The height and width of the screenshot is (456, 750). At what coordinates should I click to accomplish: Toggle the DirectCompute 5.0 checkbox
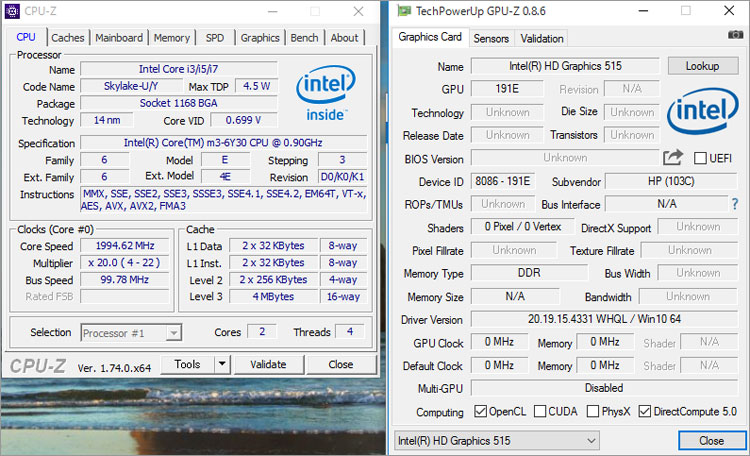(645, 411)
